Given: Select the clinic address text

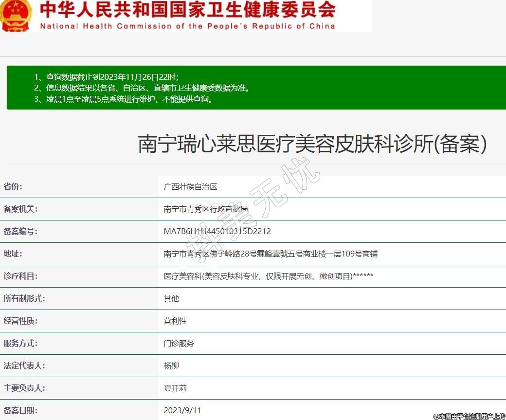Looking at the screenshot, I should (x=271, y=254).
